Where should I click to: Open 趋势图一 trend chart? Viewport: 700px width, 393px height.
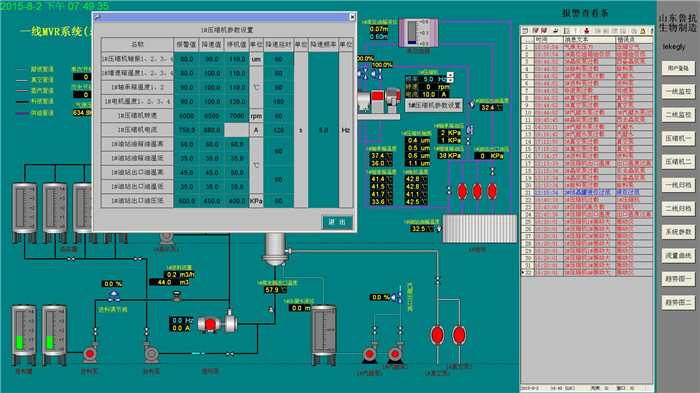[678, 279]
